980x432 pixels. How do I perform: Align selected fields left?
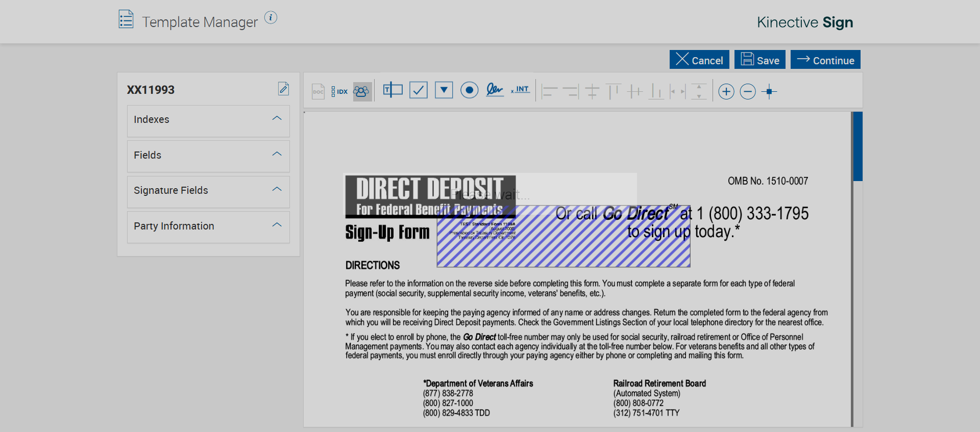[549, 92]
